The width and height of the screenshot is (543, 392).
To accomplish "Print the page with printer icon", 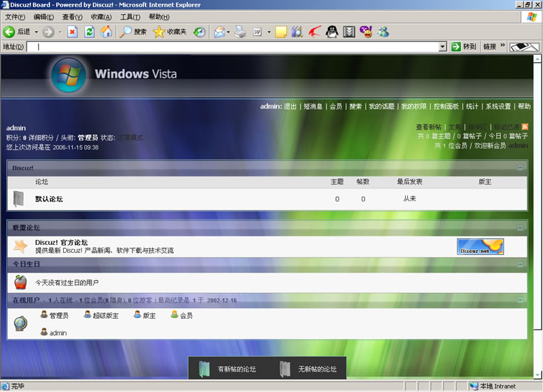I will [240, 32].
